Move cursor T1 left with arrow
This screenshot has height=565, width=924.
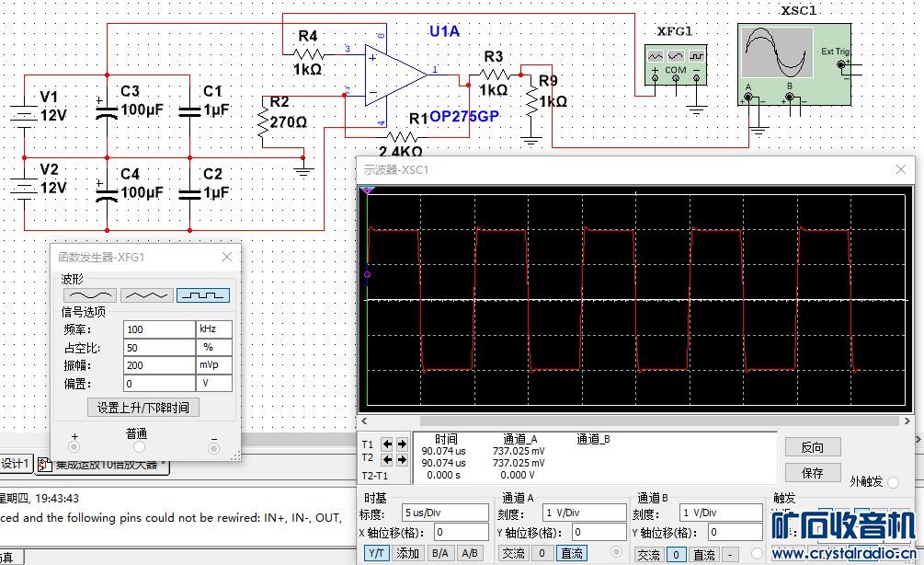pyautogui.click(x=387, y=444)
